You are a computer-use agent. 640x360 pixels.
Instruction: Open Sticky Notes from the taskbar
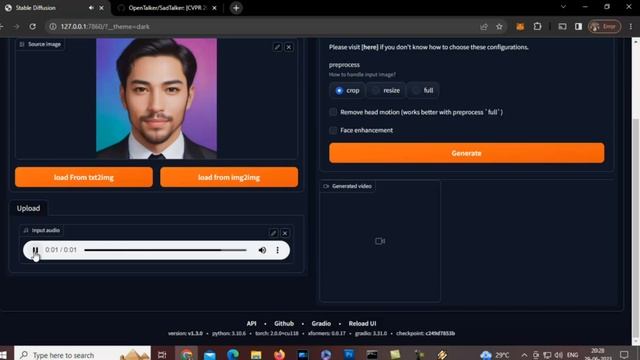[395, 354]
